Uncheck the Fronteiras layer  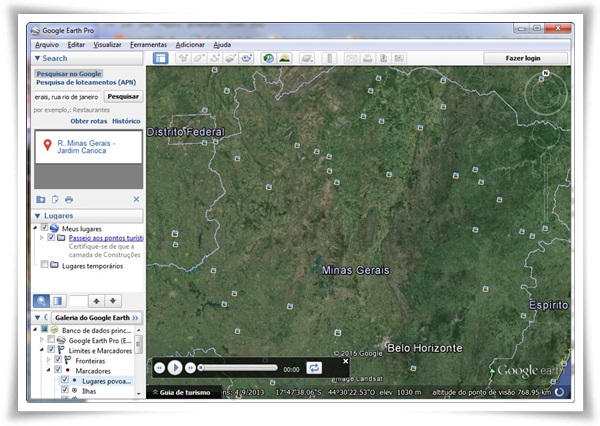point(58,359)
